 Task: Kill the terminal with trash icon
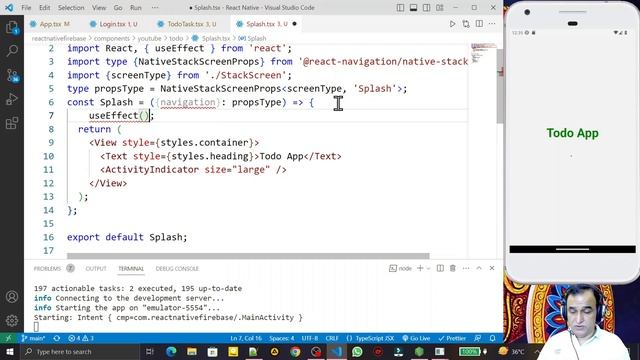click(x=453, y=268)
